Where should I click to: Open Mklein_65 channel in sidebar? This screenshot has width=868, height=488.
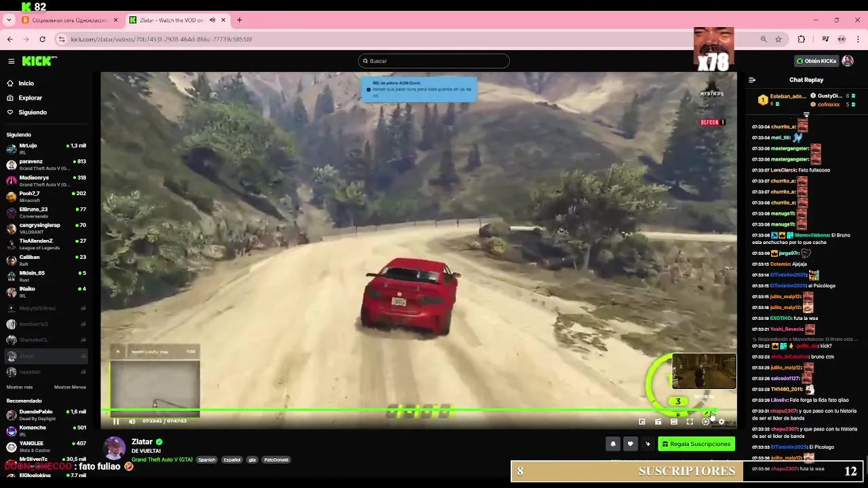[46, 276]
